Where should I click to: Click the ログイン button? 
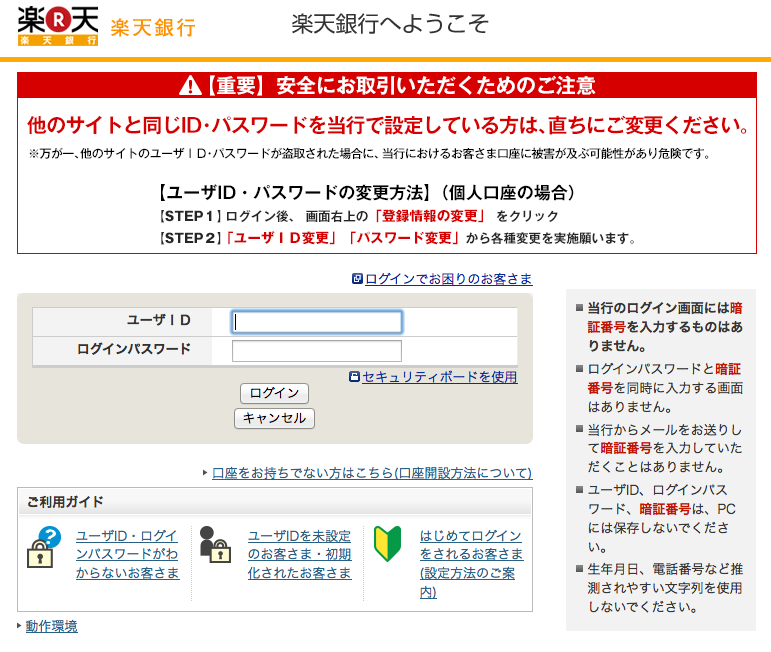coord(274,393)
